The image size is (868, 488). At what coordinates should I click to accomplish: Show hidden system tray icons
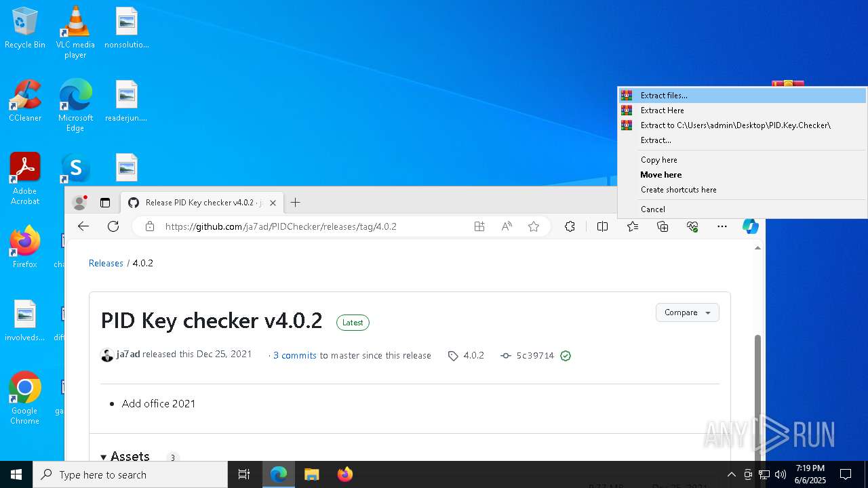pos(731,474)
